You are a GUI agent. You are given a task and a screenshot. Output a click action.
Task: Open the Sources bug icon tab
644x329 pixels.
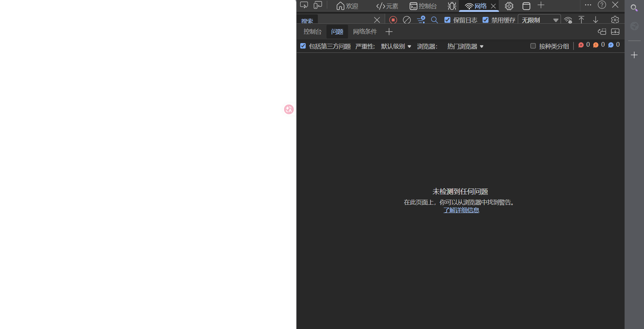point(452,6)
